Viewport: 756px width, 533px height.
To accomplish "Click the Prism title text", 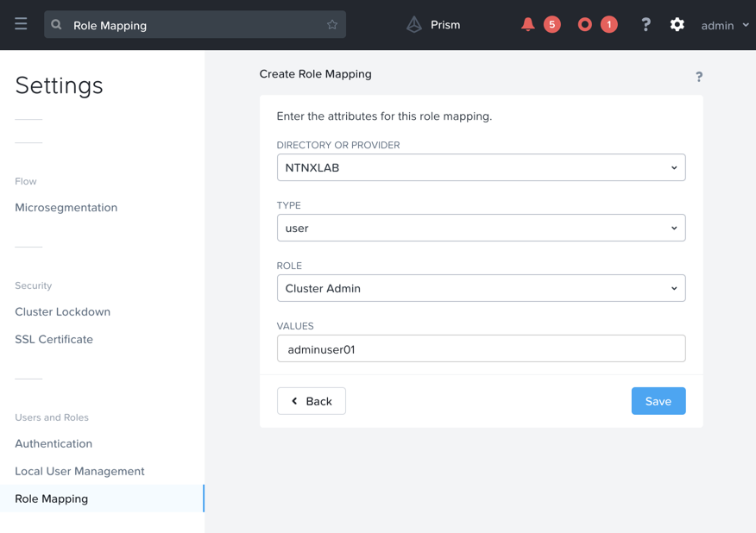I will (445, 25).
